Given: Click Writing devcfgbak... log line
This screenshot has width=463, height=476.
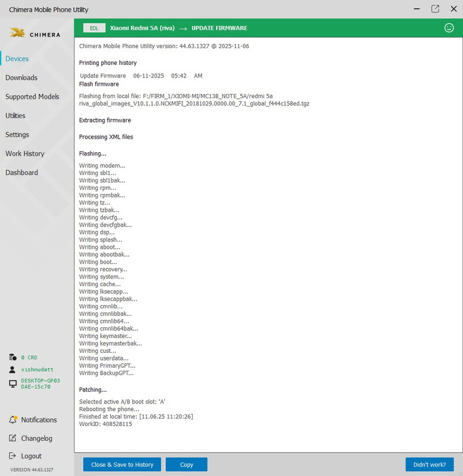Looking at the screenshot, I should pos(105,225).
